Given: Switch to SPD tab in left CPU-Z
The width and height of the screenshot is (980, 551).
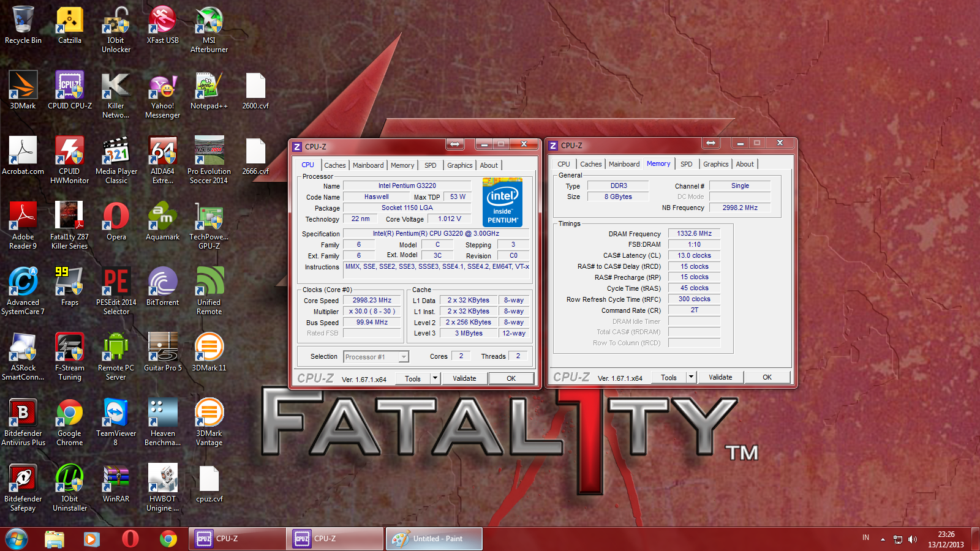Looking at the screenshot, I should point(431,165).
